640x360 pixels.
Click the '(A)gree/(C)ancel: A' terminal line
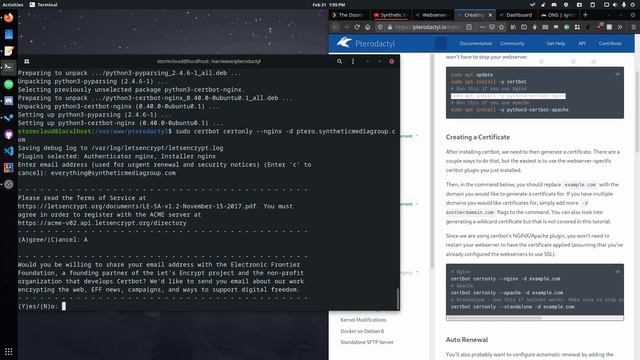(x=53, y=240)
